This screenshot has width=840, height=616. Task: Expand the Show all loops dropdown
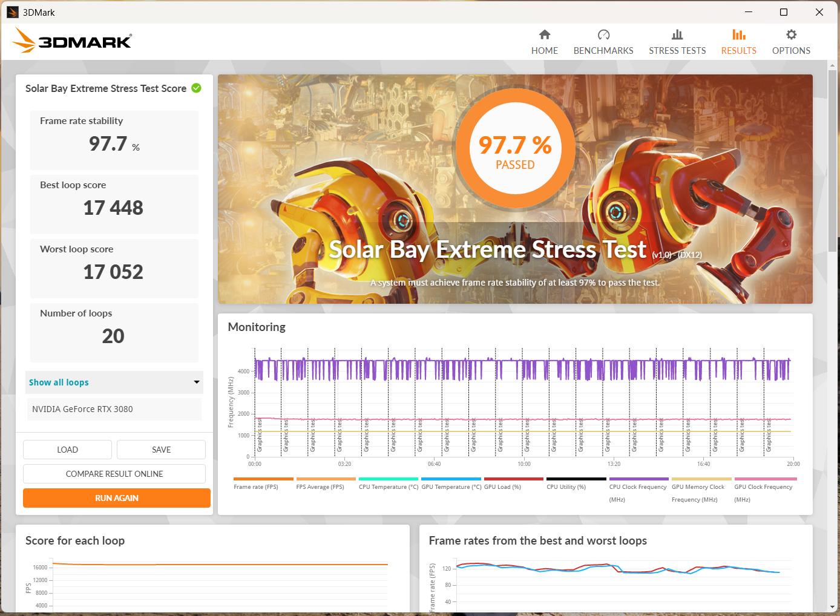[114, 382]
